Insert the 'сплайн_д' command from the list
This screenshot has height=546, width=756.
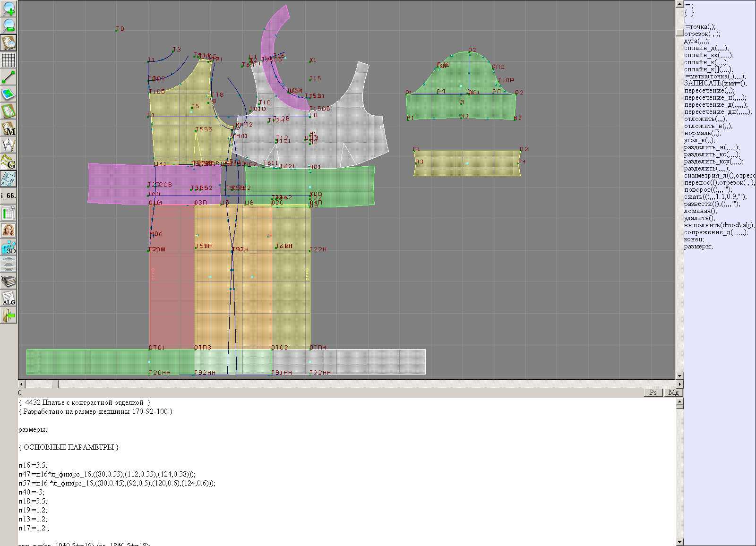pos(706,48)
